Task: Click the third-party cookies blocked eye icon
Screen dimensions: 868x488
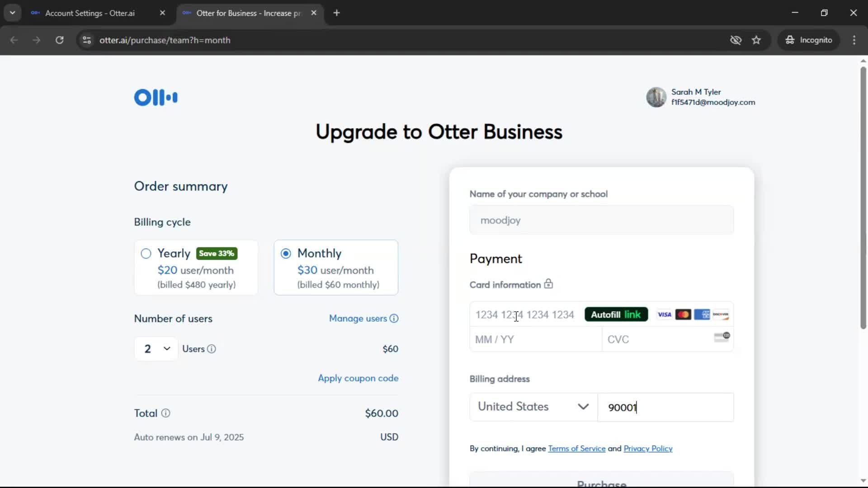Action: click(x=736, y=40)
